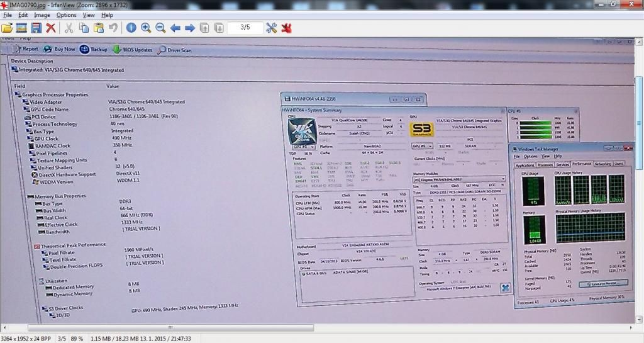Click the vertical scrollbar down arrow
The width and height of the screenshot is (644, 343).
639,320
